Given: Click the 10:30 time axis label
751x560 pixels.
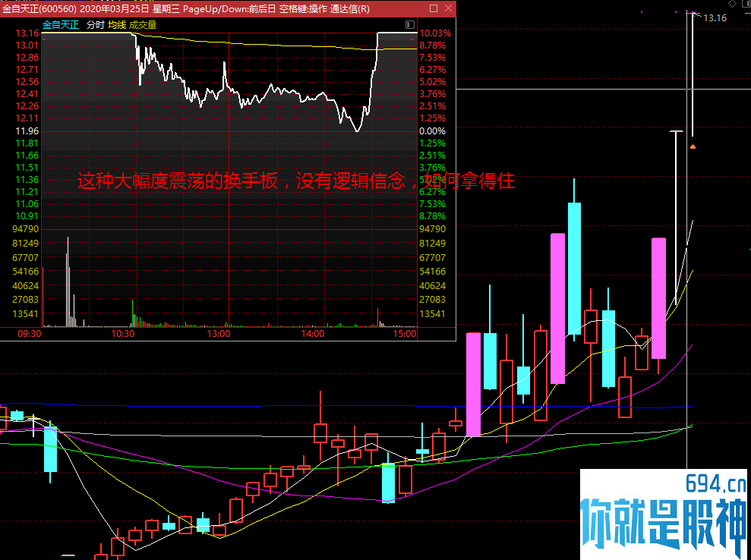Looking at the screenshot, I should 123,334.
